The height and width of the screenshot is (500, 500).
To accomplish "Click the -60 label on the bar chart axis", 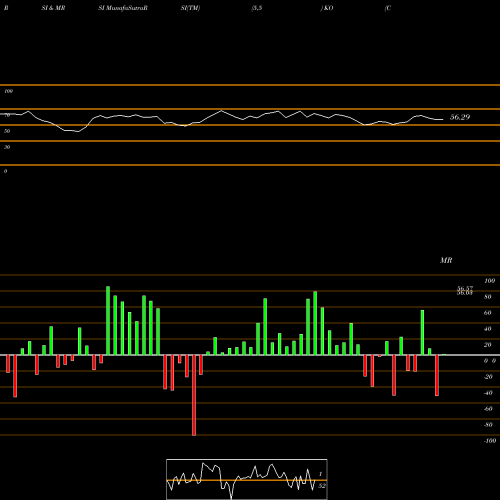I will click(x=488, y=409).
